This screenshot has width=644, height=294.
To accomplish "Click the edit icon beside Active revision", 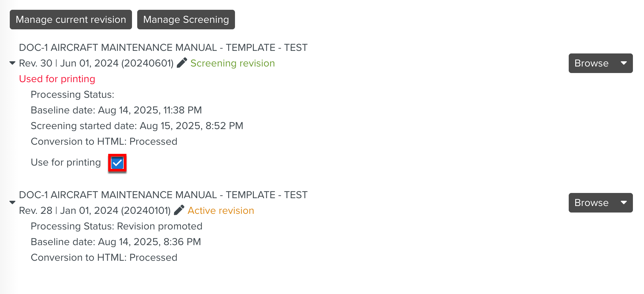I will click(179, 210).
